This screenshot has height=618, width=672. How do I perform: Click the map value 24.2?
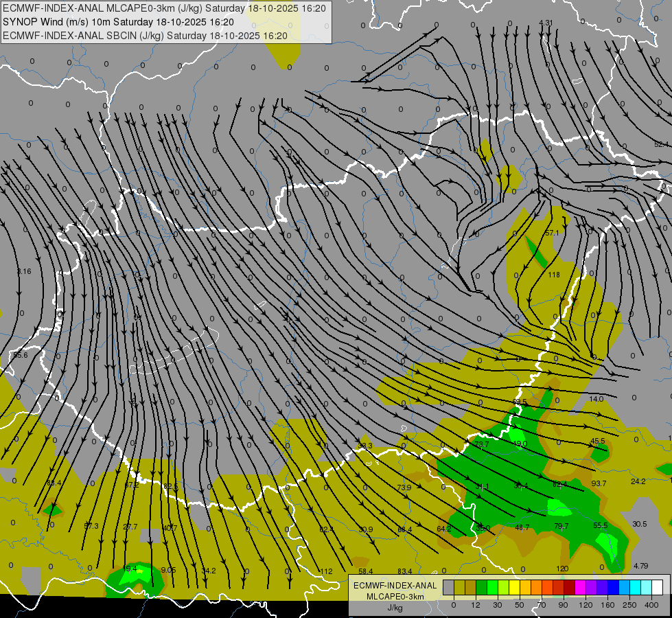[638, 481]
